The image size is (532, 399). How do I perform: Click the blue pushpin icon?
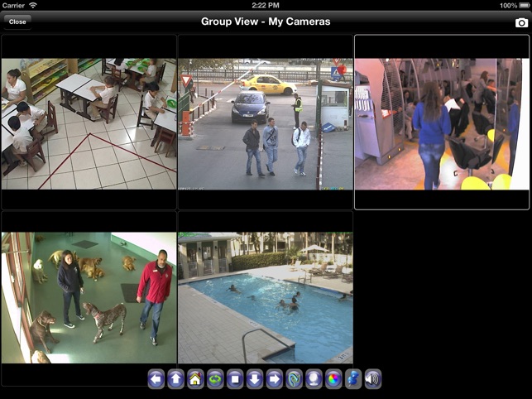pyautogui.click(x=352, y=379)
